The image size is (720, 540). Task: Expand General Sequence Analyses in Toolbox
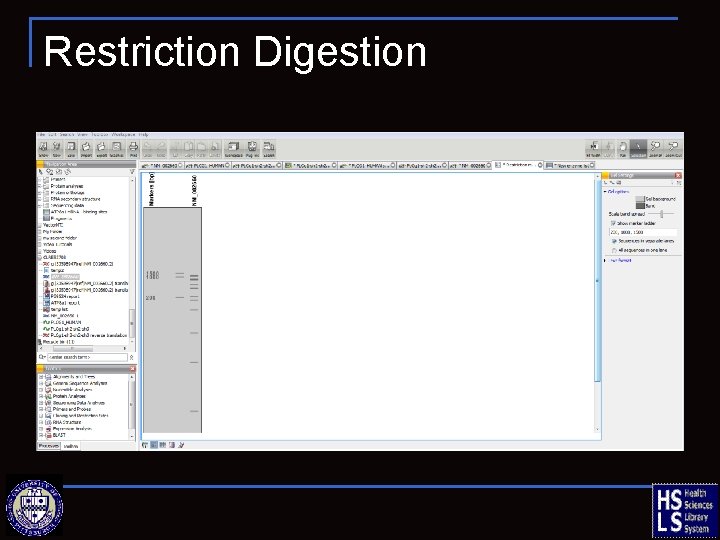[x=41, y=383]
